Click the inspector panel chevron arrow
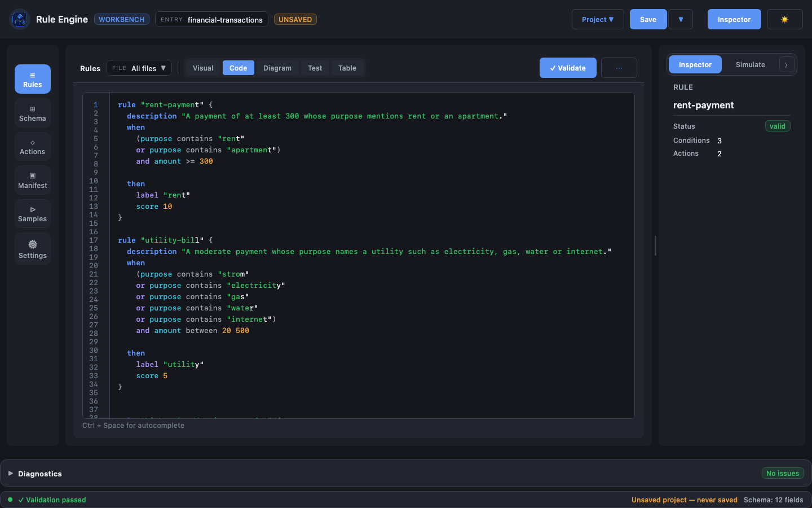 (x=786, y=65)
